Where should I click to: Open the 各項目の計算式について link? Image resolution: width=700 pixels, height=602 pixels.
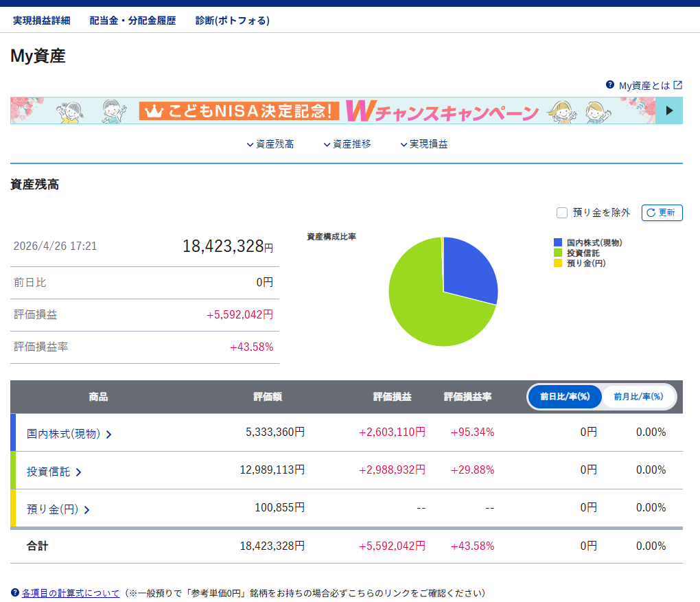click(71, 592)
